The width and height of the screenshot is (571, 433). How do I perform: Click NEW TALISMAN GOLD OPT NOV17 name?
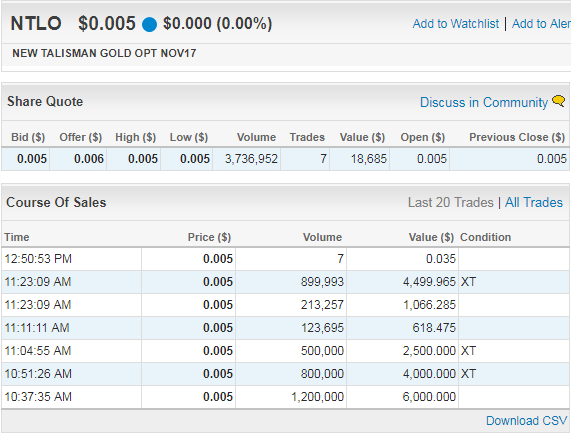[x=104, y=53]
